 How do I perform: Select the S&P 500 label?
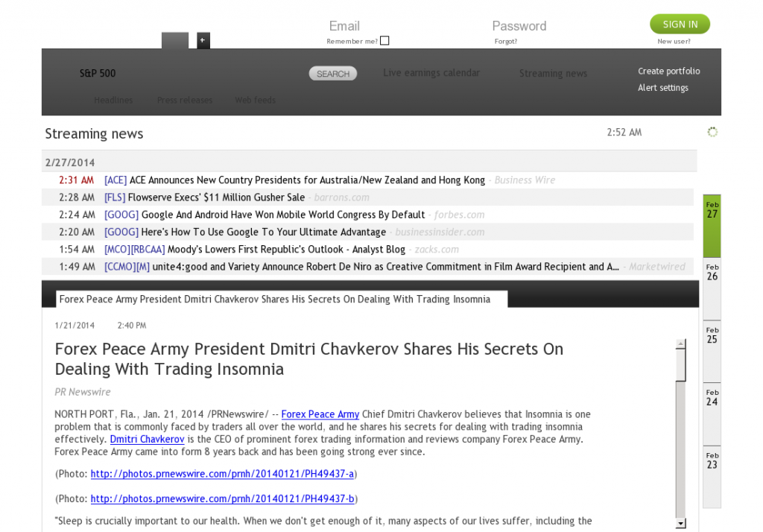[98, 74]
